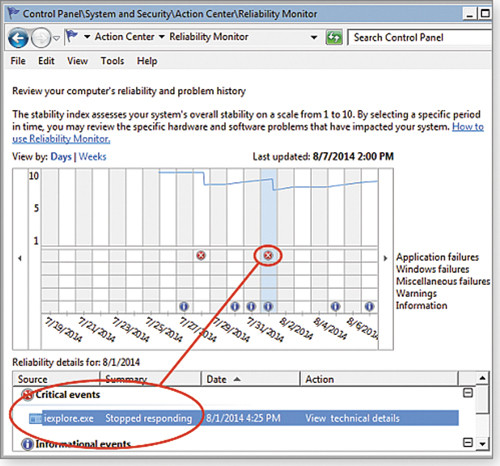Switch chart view to Weeks
Image resolution: width=500 pixels, height=466 pixels.
coord(92,157)
